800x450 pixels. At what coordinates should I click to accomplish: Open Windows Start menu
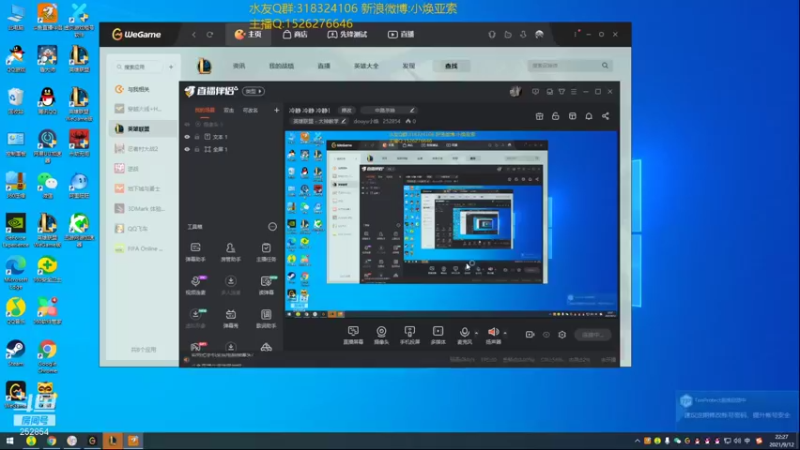point(10,440)
